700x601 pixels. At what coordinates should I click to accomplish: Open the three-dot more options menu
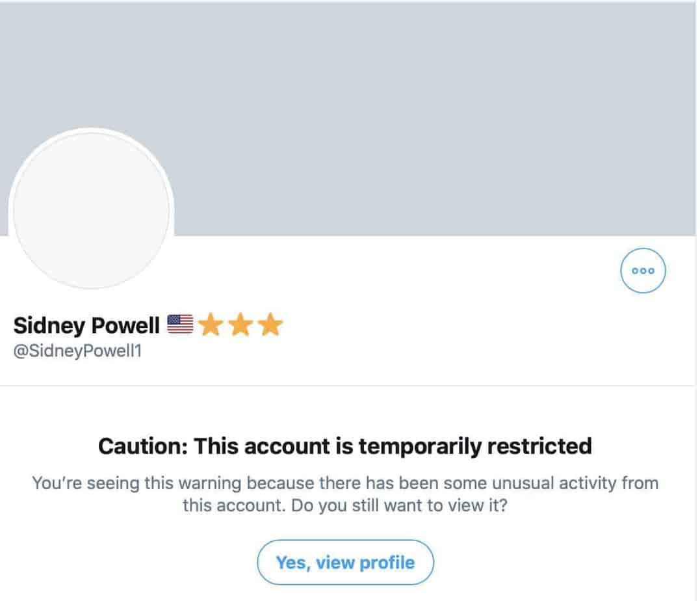point(643,271)
